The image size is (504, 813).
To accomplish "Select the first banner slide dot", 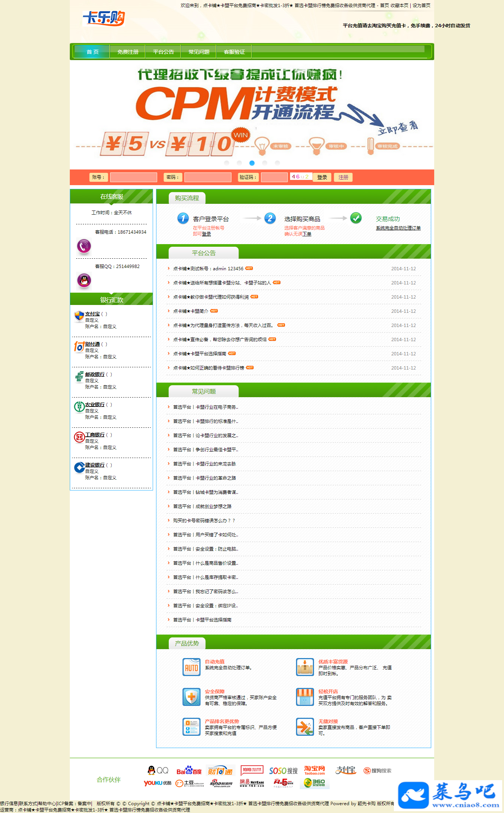I will click(x=227, y=163).
